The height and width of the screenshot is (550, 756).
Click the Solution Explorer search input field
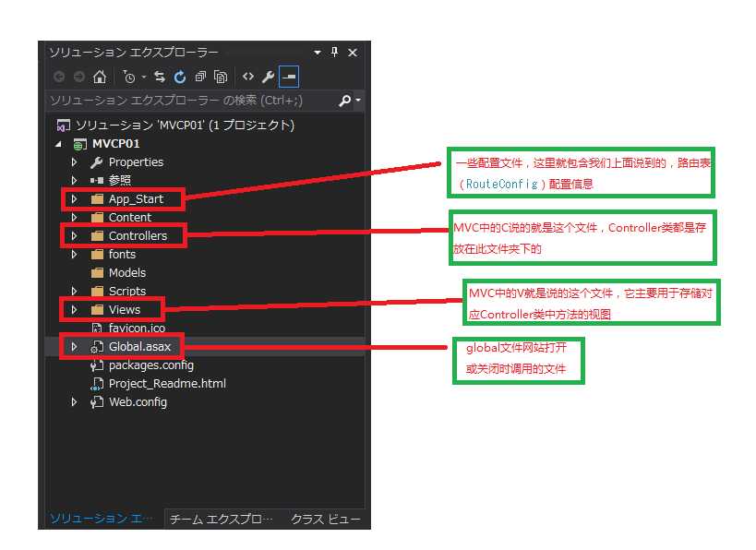(x=192, y=101)
